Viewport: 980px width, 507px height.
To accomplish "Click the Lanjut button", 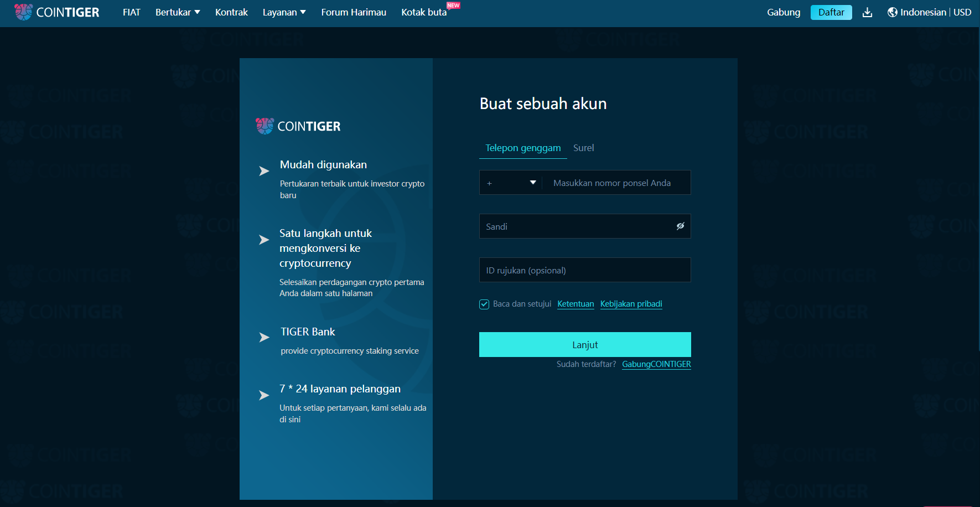I will [x=585, y=344].
